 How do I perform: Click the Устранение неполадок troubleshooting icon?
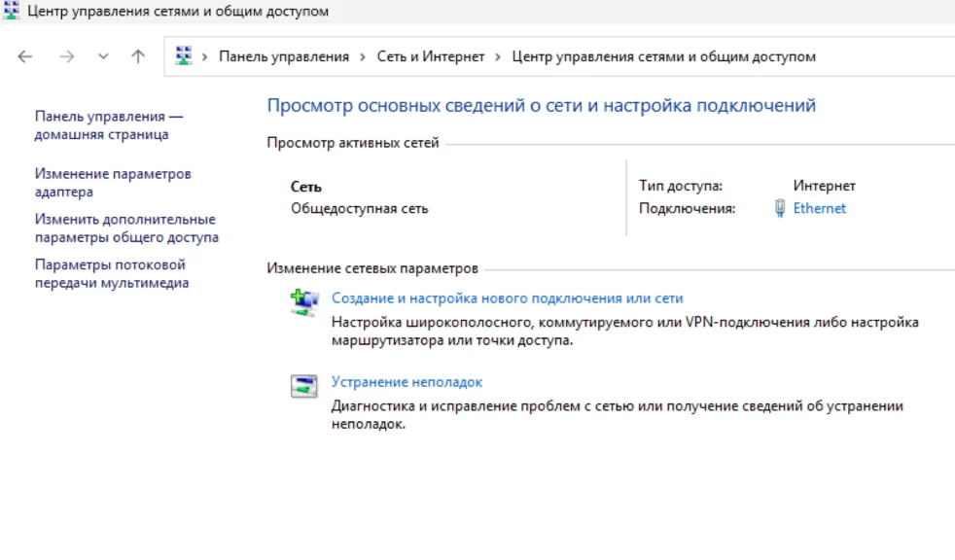click(304, 386)
